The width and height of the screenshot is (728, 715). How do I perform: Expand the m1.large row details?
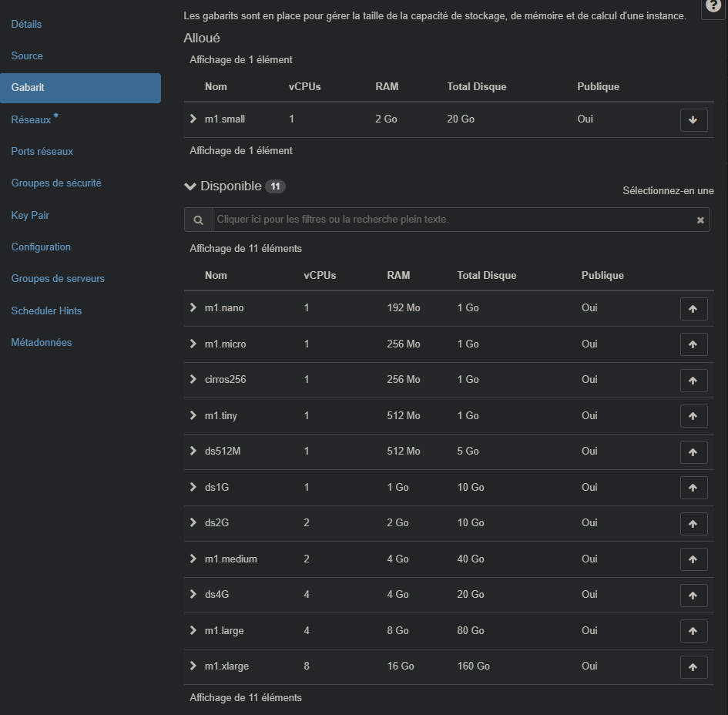pyautogui.click(x=193, y=630)
